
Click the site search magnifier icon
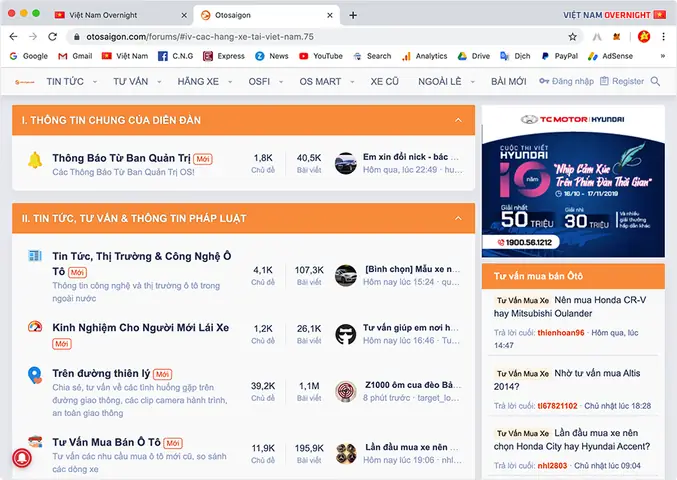pyautogui.click(x=655, y=81)
